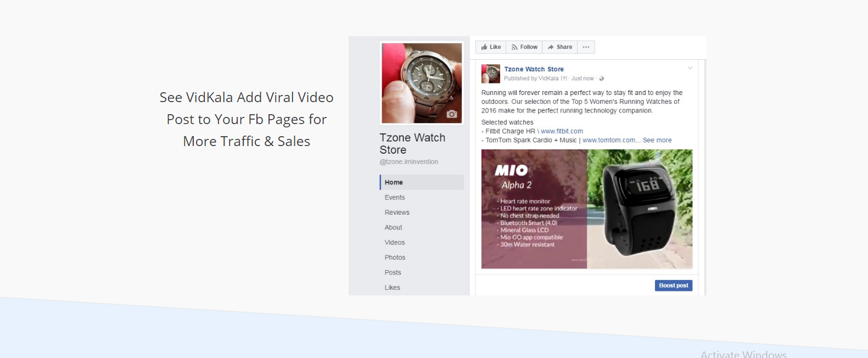This screenshot has width=868, height=358.
Task: Click the watch profile picture
Action: click(x=422, y=83)
